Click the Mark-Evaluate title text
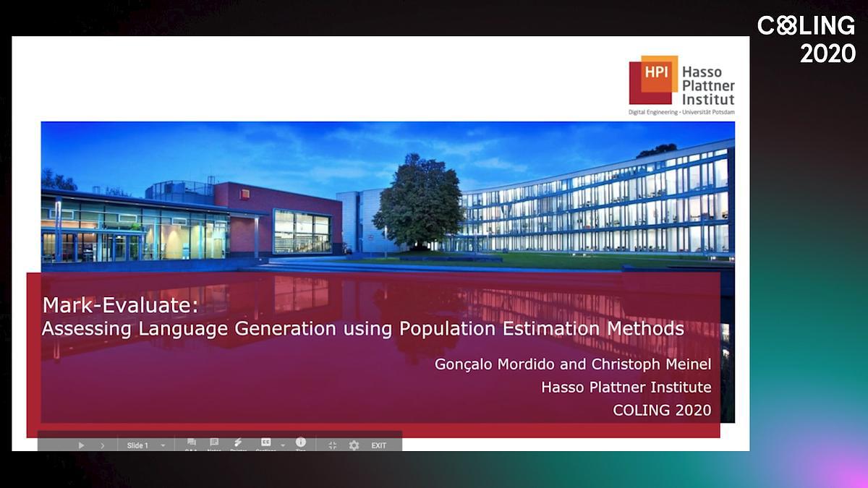 pos(120,305)
